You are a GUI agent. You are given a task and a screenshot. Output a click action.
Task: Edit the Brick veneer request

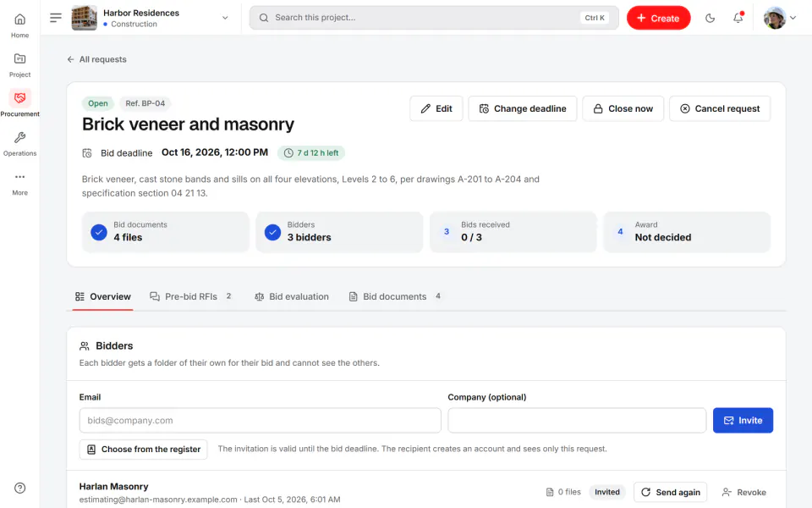pos(436,108)
